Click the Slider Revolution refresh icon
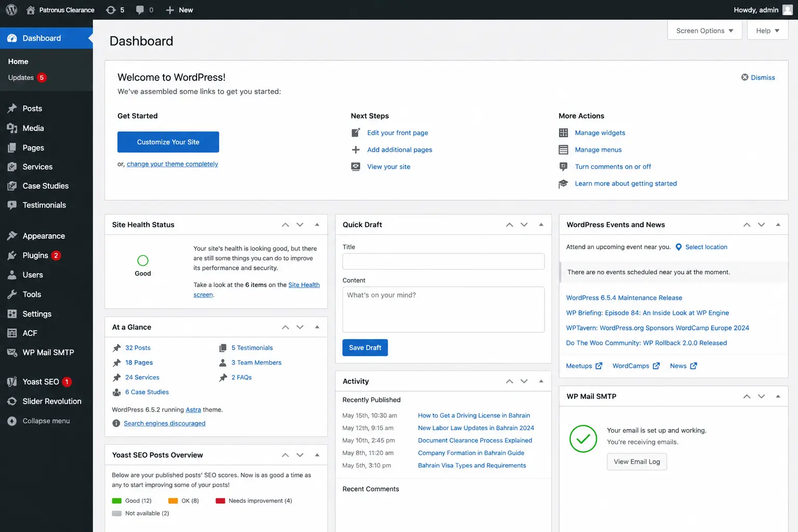The image size is (798, 532). pos(12,402)
